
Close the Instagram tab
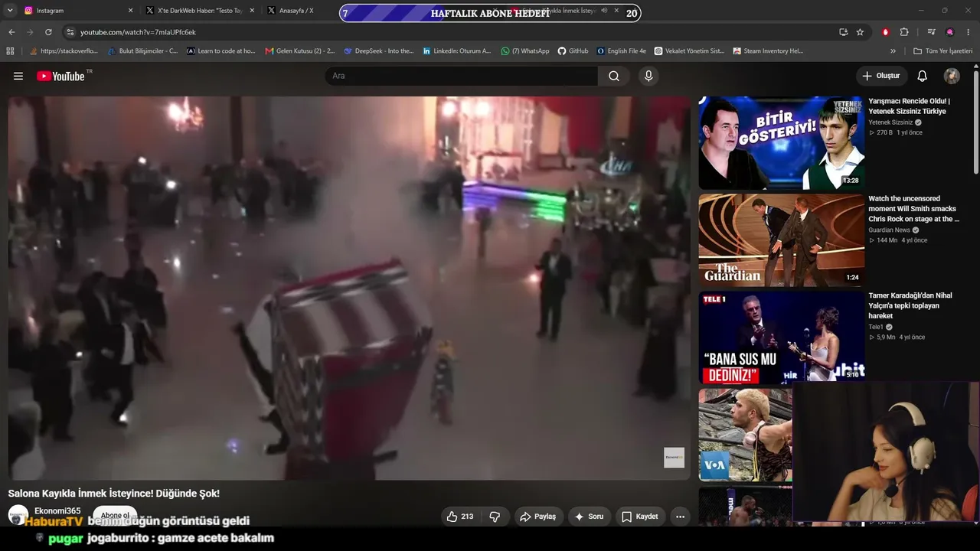[x=130, y=11]
